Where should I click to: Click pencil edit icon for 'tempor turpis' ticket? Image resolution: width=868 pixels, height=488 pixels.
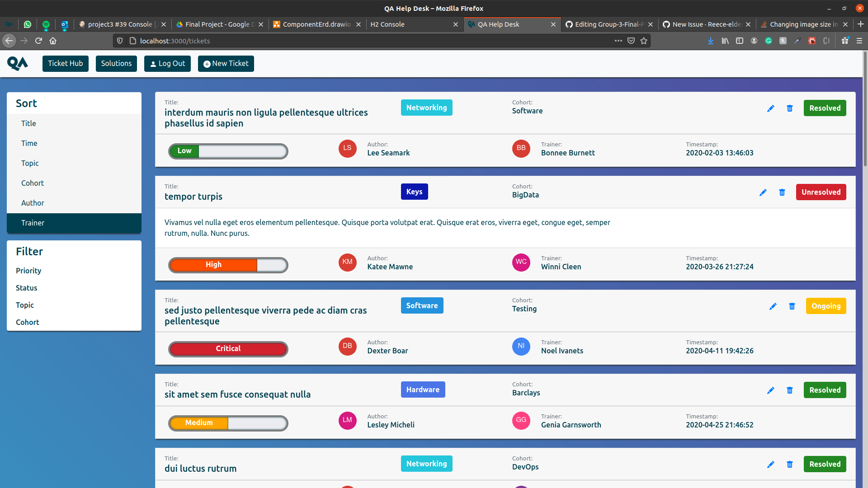click(763, 192)
